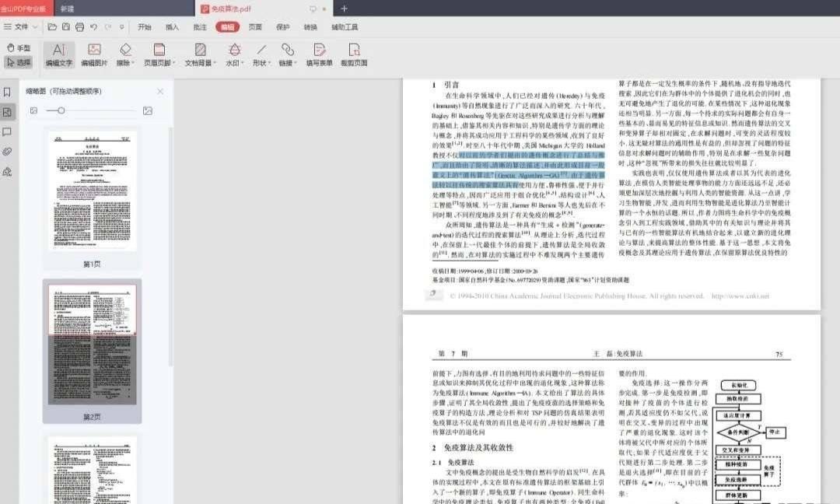Open the 擦除 (Erase) dropdown menu
The width and height of the screenshot is (840, 504).
tap(126, 54)
